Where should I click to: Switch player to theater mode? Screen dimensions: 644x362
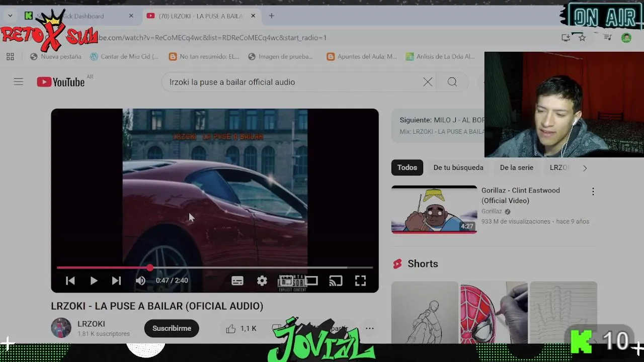pos(311,281)
